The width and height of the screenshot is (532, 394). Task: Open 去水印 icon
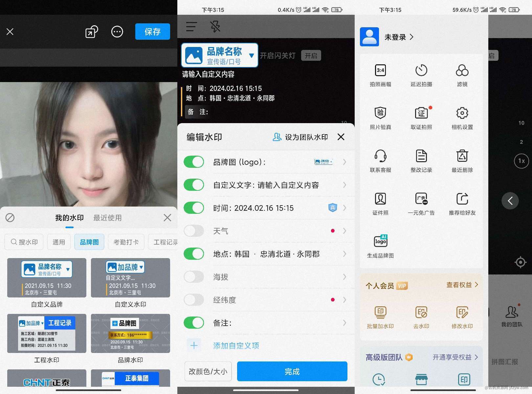click(x=421, y=312)
